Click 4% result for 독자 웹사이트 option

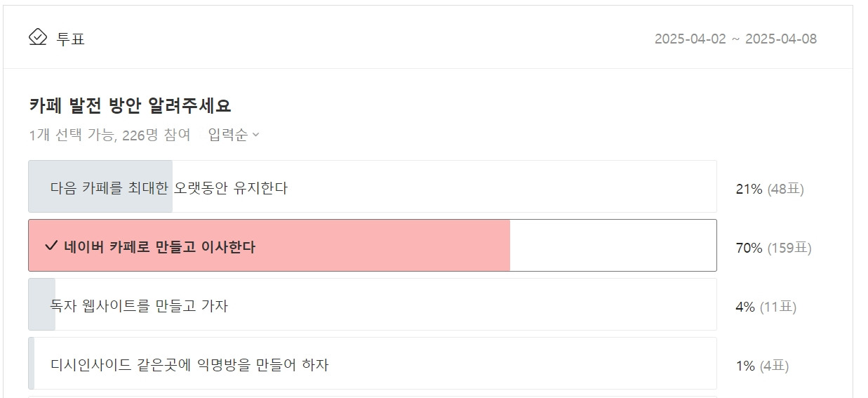point(745,307)
